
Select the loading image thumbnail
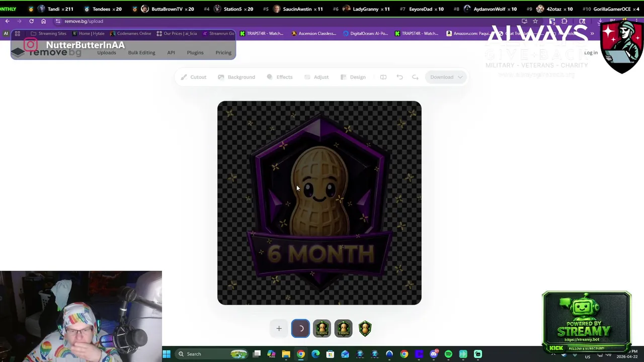coord(300,328)
